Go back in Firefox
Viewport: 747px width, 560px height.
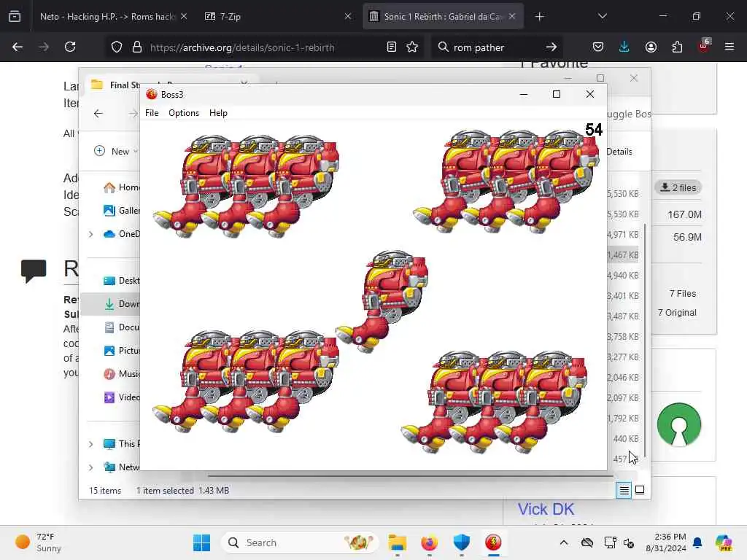(x=18, y=47)
